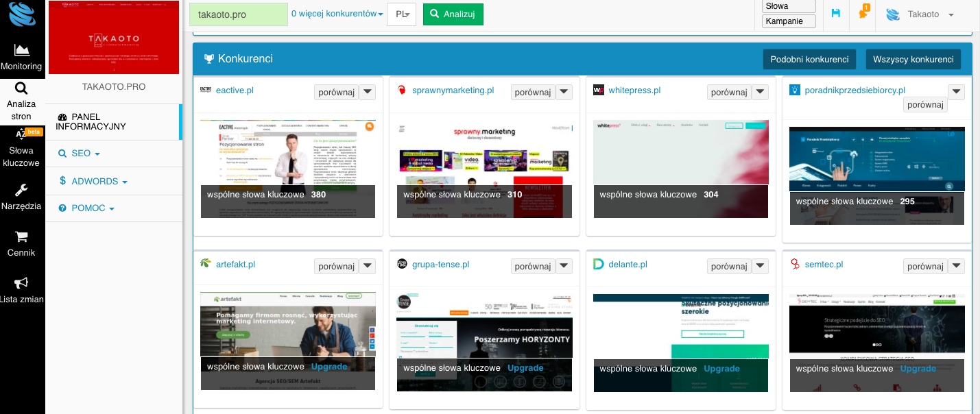Open Słowa kluczowe beta section
Image resolution: width=980 pixels, height=414 pixels.
pos(21,147)
